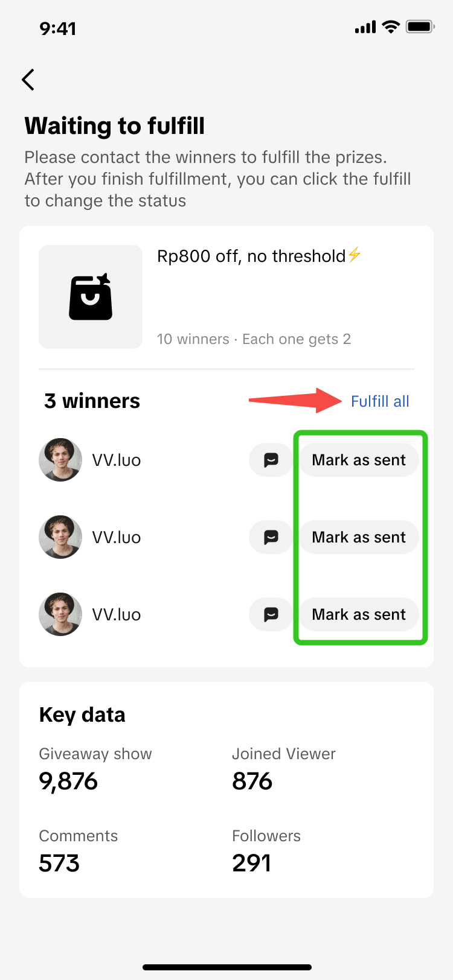Click the Fulfill all link
The height and width of the screenshot is (980, 453).
pyautogui.click(x=380, y=401)
